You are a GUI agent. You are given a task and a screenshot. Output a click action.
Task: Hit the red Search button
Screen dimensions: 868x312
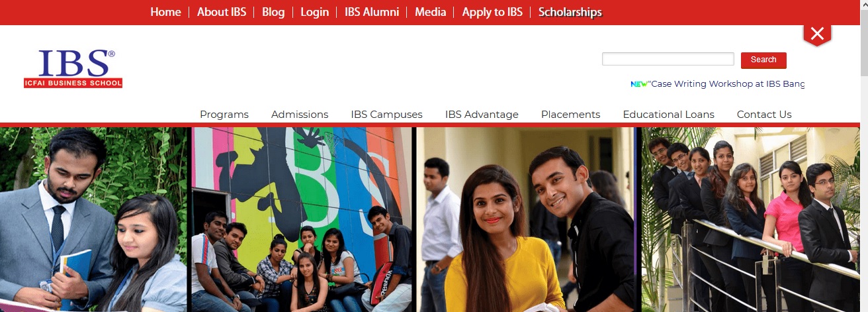tap(763, 60)
